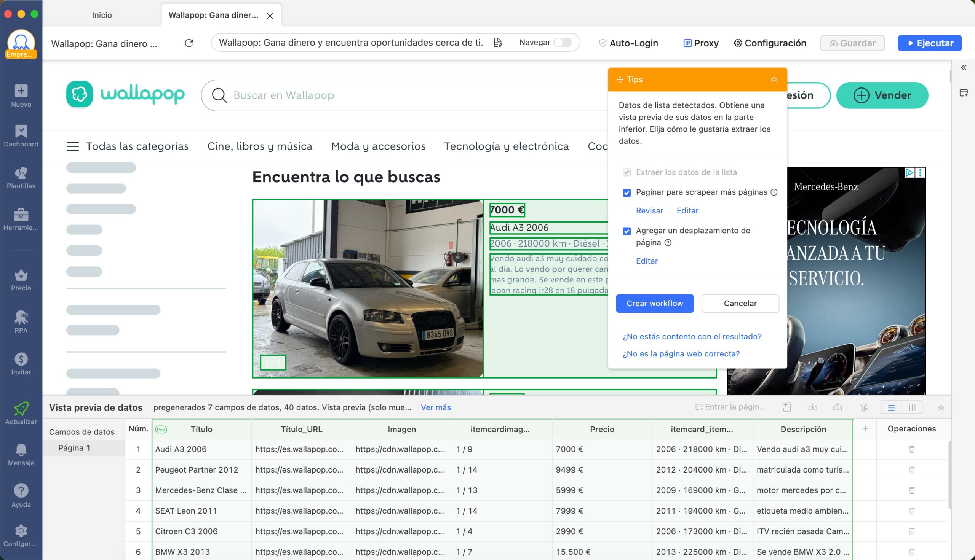Click the Crear workflow button
This screenshot has width=975, height=560.
[654, 304]
